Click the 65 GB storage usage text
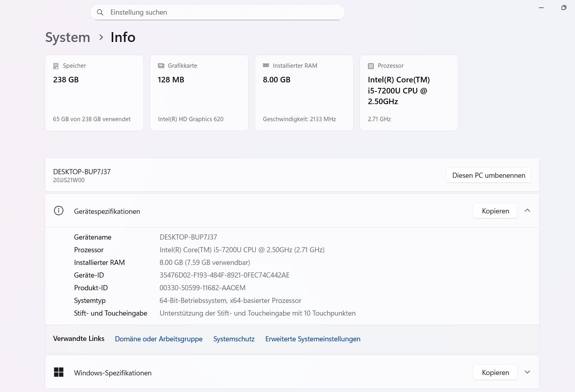The height and width of the screenshot is (392, 575). point(92,119)
